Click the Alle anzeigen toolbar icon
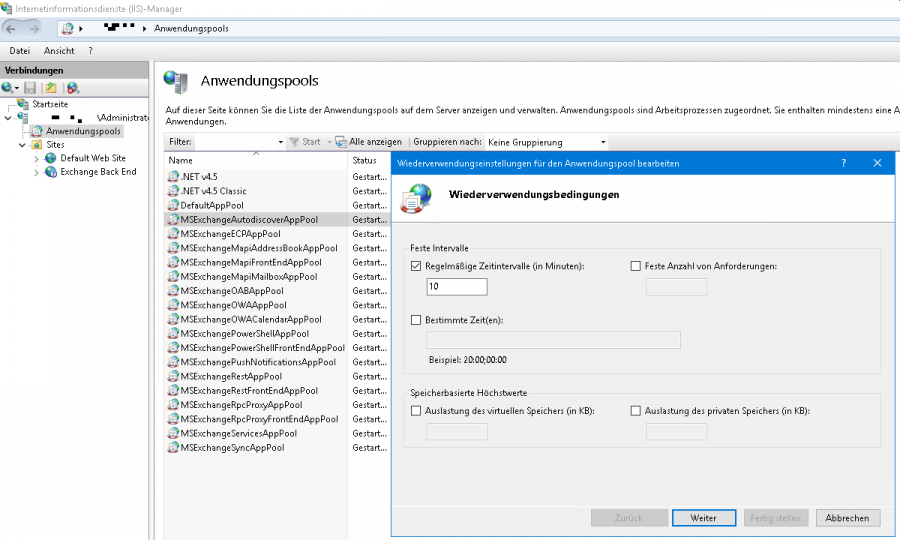The height and width of the screenshot is (540, 900). coord(341,142)
